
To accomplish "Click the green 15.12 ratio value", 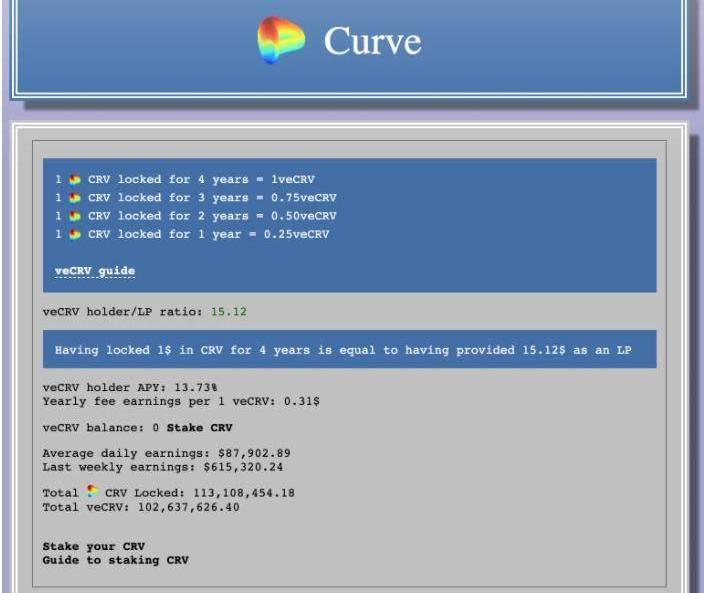I will point(228,312).
